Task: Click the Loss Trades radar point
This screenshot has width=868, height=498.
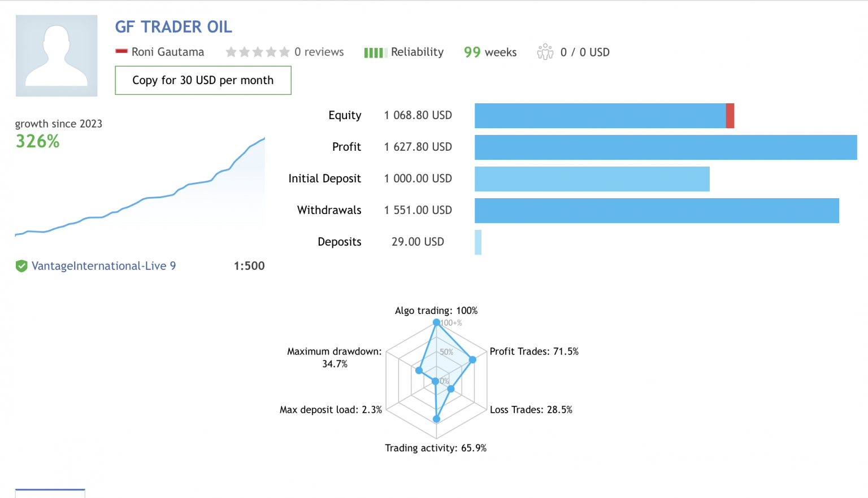Action: click(x=451, y=389)
